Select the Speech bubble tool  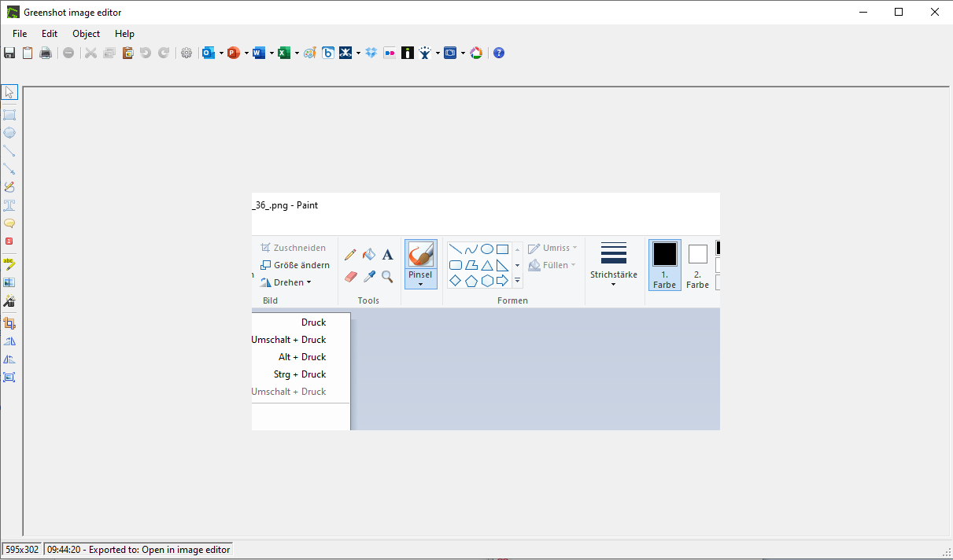pyautogui.click(x=9, y=223)
